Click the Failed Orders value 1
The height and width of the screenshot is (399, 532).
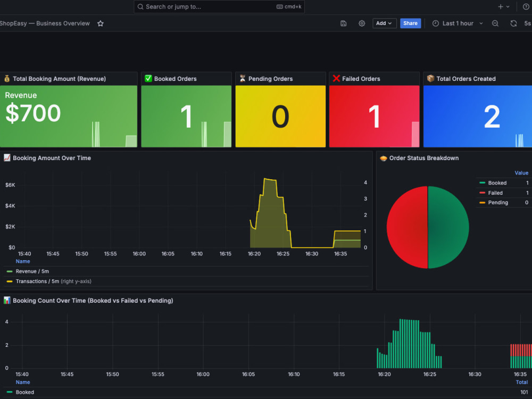(x=374, y=117)
